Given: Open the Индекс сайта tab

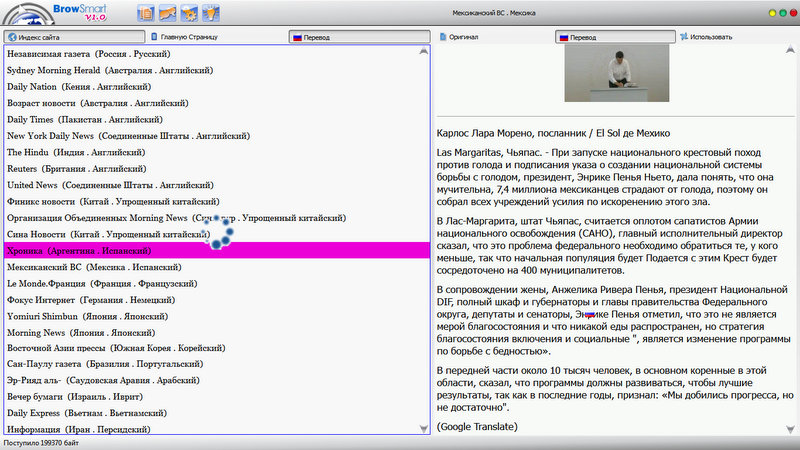Looking at the screenshot, I should pos(74,37).
